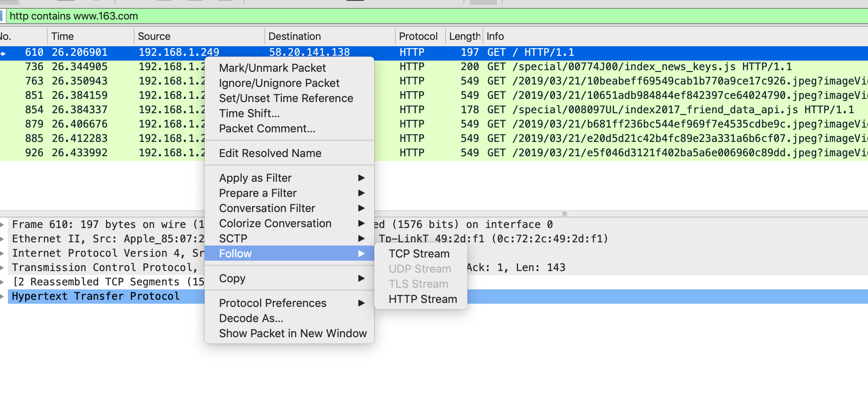Sort by the Destination column header

(x=330, y=36)
